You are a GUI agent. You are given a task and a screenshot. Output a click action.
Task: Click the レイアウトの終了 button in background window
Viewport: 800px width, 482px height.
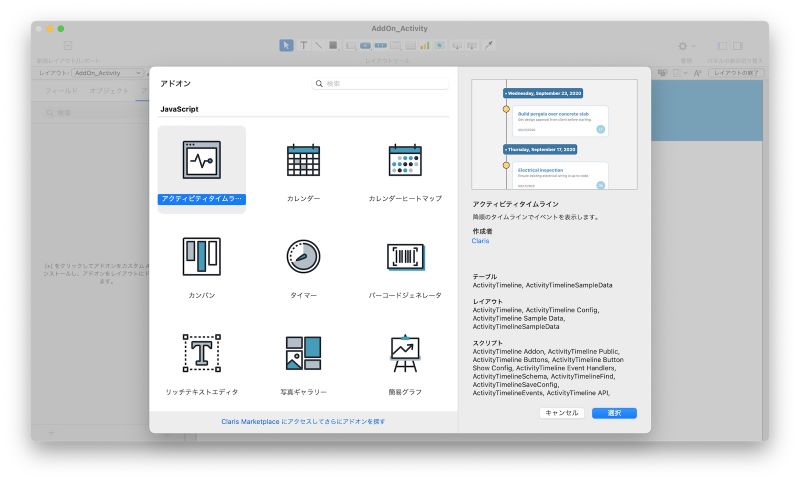(736, 73)
